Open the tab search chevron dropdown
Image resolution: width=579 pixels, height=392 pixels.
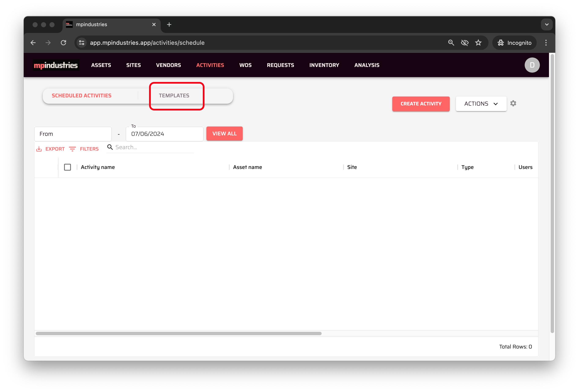547,24
